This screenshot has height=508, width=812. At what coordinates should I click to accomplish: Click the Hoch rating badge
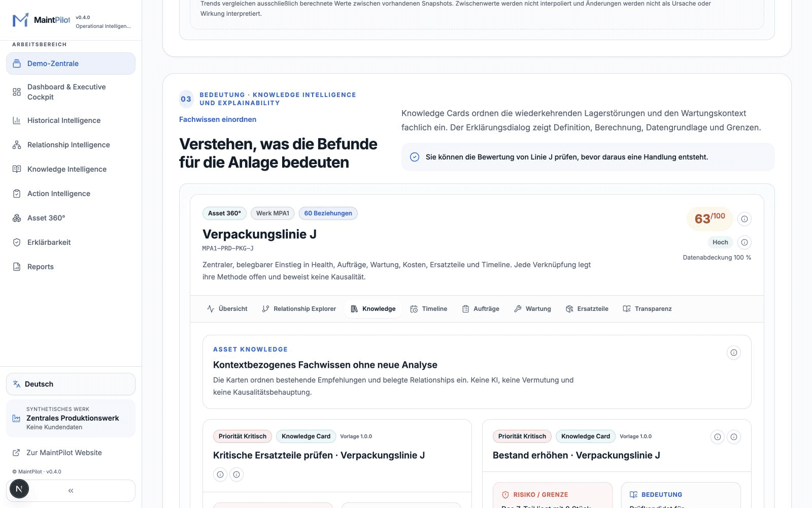(x=720, y=242)
